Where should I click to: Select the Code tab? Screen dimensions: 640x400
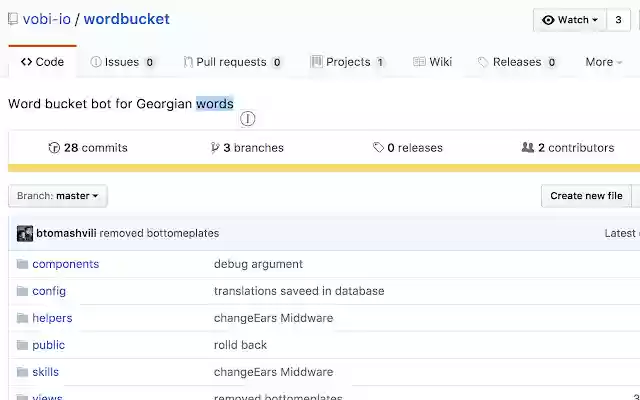(x=42, y=62)
